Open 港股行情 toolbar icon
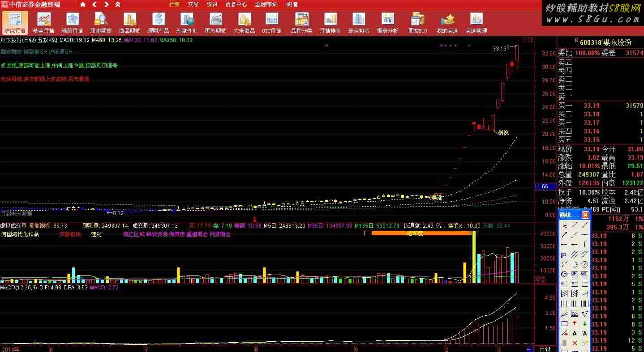Screen dimensions: 644x352 [x=72, y=23]
